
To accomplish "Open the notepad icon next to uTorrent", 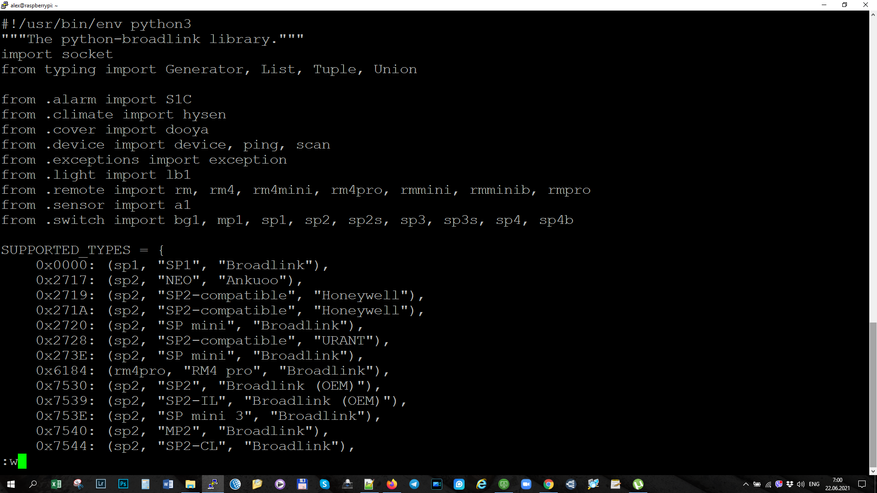I will [x=615, y=484].
